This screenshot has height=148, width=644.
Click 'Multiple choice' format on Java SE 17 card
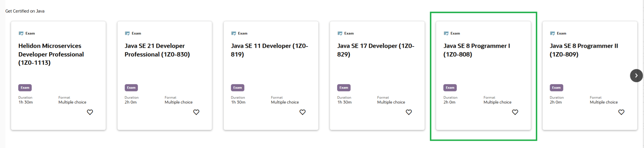point(391,102)
